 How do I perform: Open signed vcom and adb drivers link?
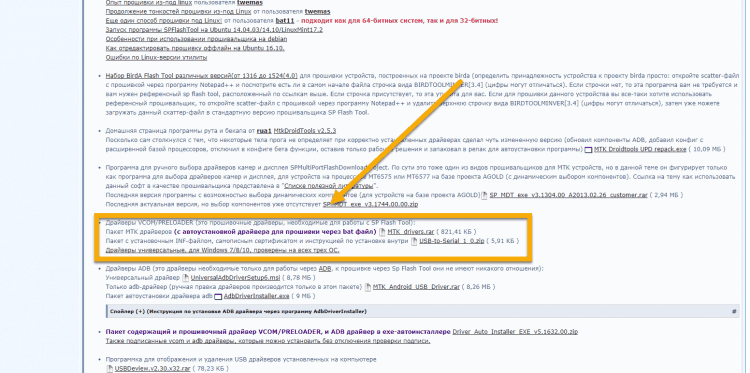click(267, 341)
